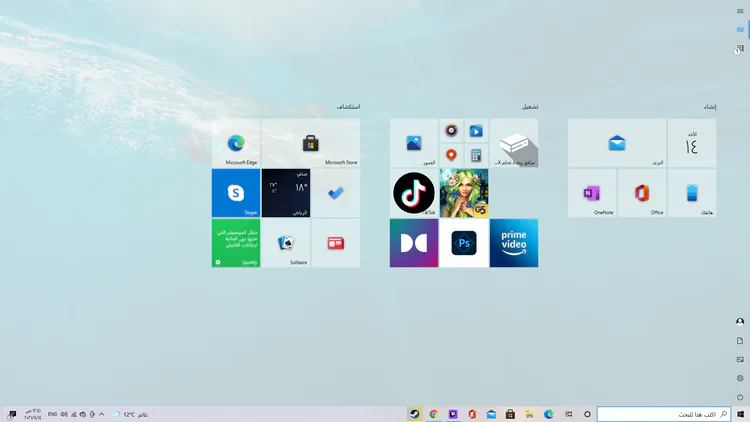
Task: Open the Action Center notifications
Action: tap(12, 414)
